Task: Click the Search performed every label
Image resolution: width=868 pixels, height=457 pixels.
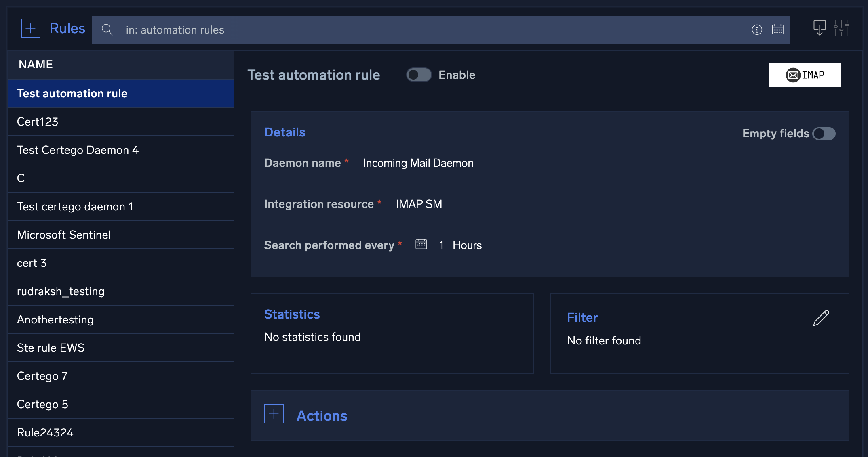Action: pyautogui.click(x=329, y=245)
